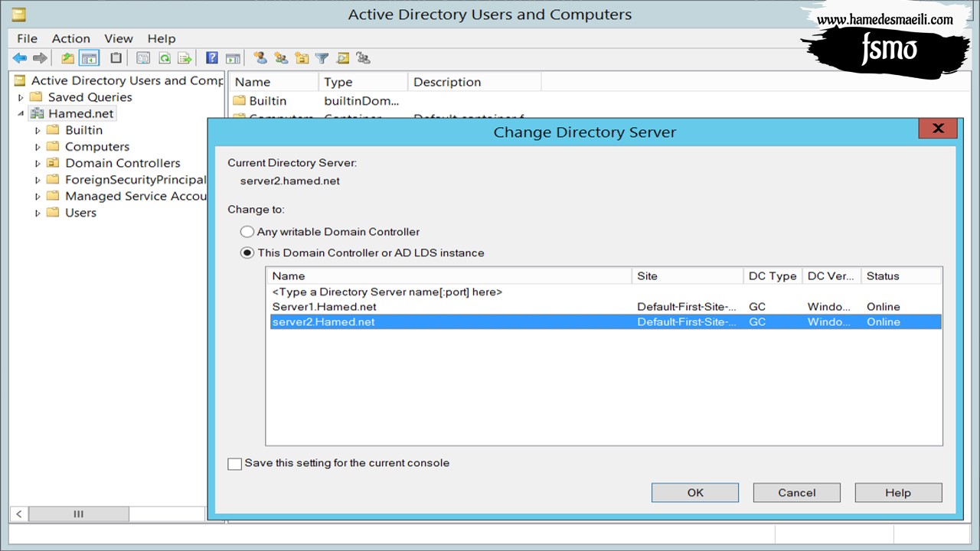Screen dimensions: 980x551
Task: Expand the Computers tree node
Action: tap(38, 147)
